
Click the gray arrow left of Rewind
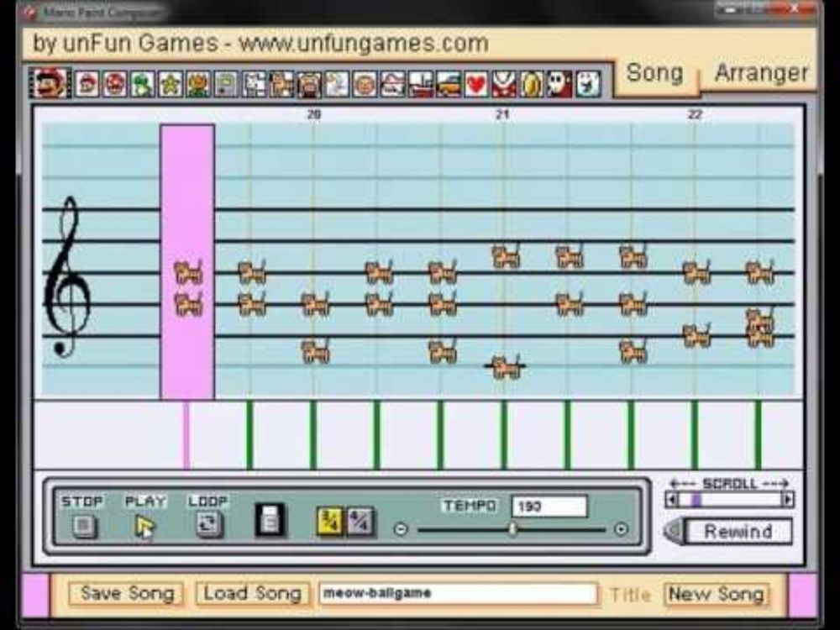click(x=674, y=532)
